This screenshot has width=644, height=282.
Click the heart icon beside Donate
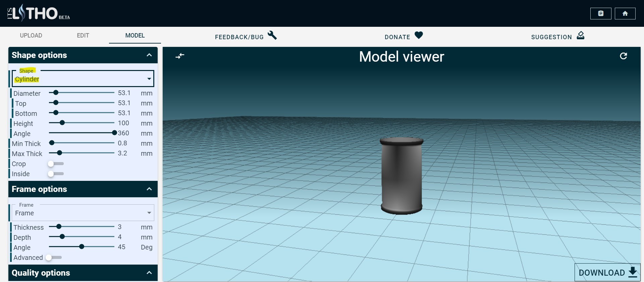(419, 35)
